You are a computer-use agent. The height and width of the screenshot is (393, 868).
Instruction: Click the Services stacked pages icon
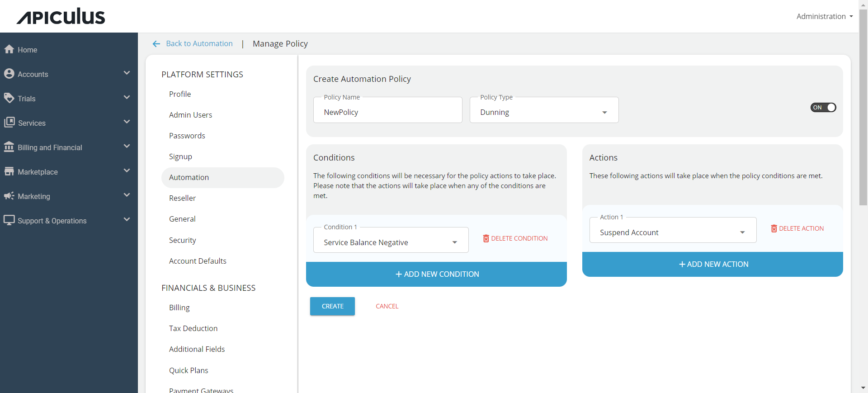click(9, 123)
